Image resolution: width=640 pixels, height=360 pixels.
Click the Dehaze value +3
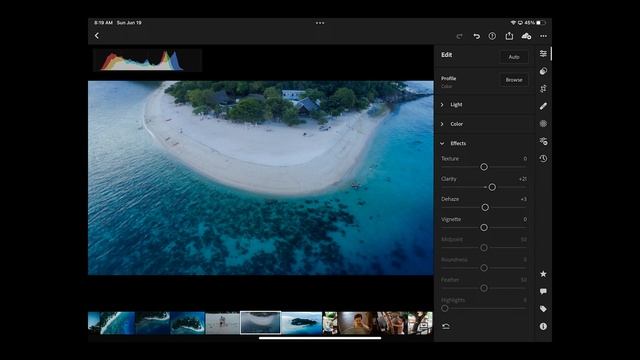tap(524, 199)
